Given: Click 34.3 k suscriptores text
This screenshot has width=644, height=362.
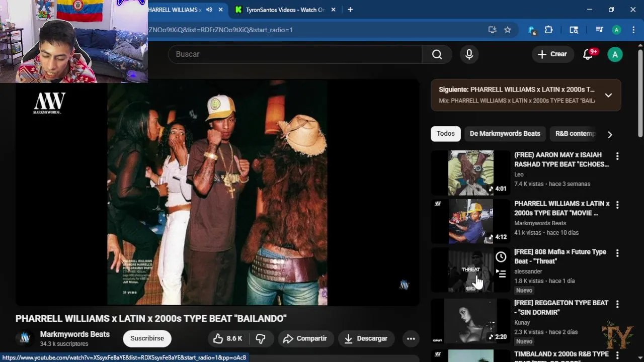Looking at the screenshot, I should pyautogui.click(x=64, y=344).
